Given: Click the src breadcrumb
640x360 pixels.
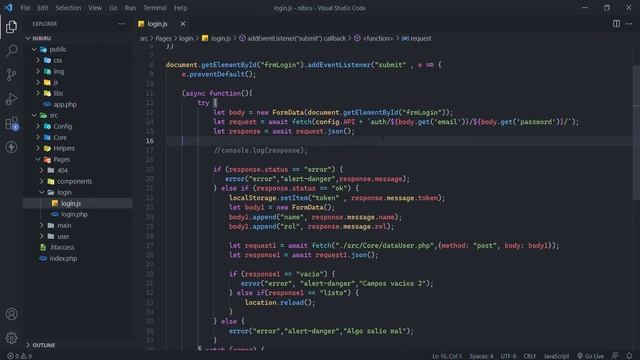Looking at the screenshot, I should 144,38.
